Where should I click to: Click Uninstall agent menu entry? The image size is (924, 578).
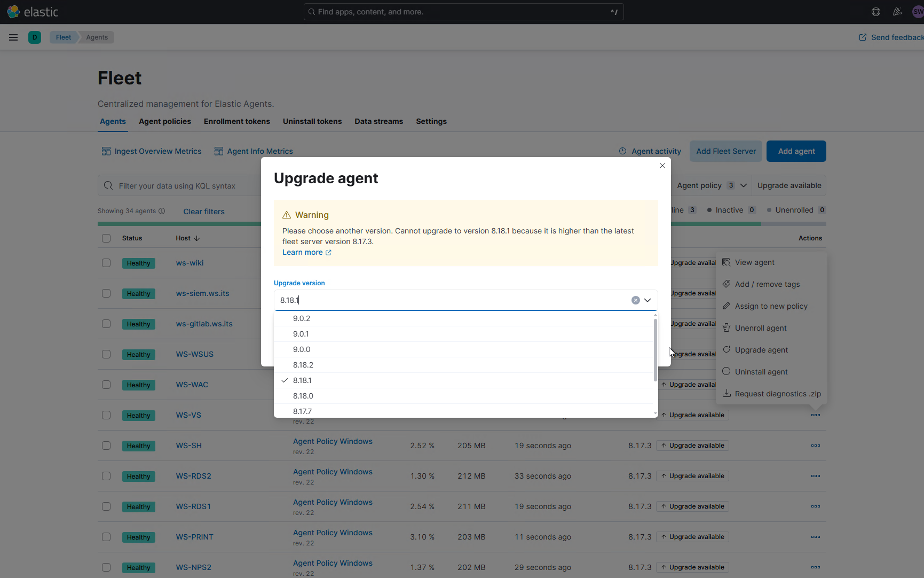click(x=771, y=372)
